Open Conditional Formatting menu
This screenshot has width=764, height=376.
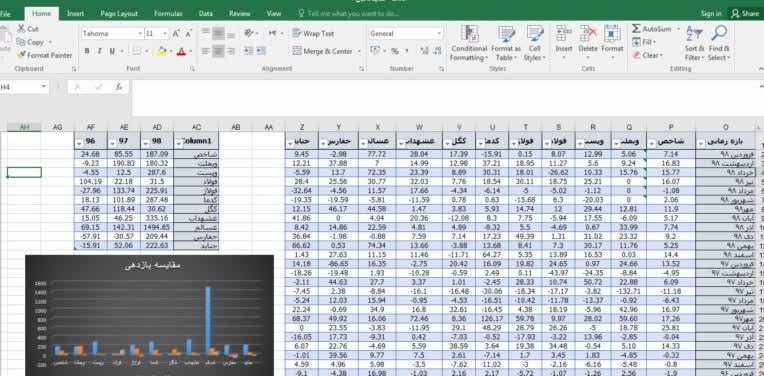[x=469, y=44]
